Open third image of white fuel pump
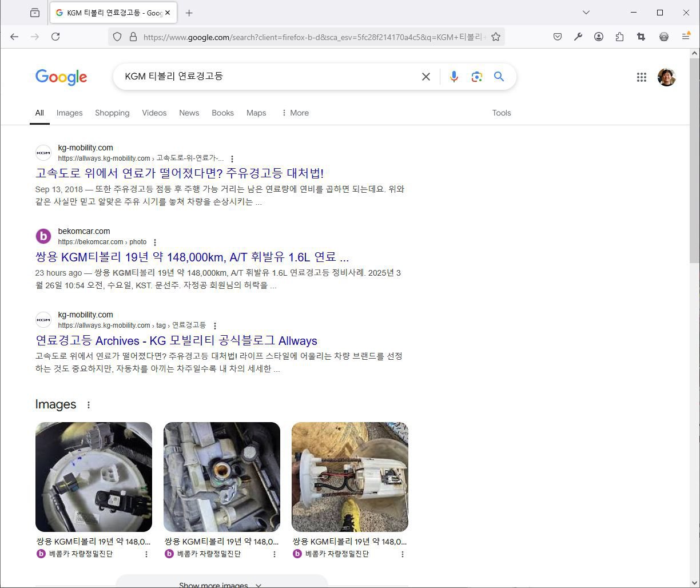Image resolution: width=700 pixels, height=588 pixels. tap(350, 477)
